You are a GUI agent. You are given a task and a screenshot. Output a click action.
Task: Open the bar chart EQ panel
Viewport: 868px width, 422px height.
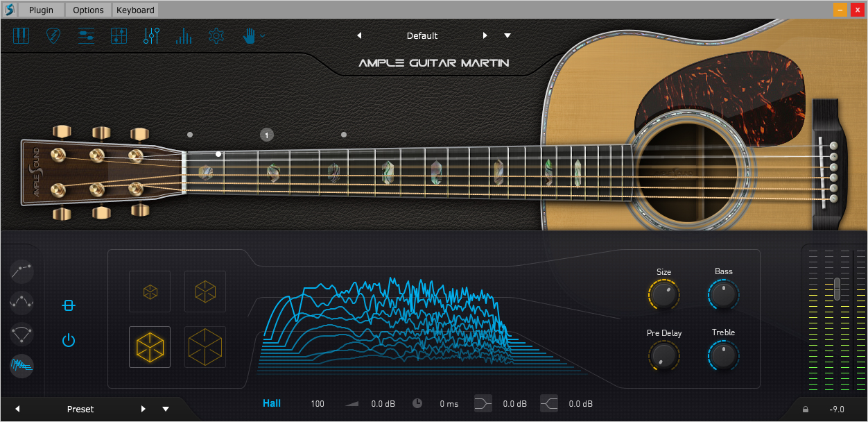click(184, 36)
